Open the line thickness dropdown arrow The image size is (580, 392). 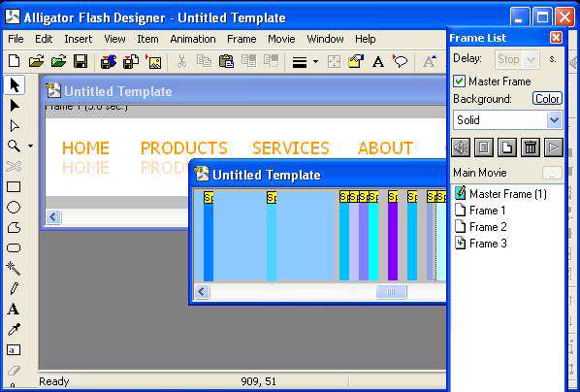tap(315, 62)
